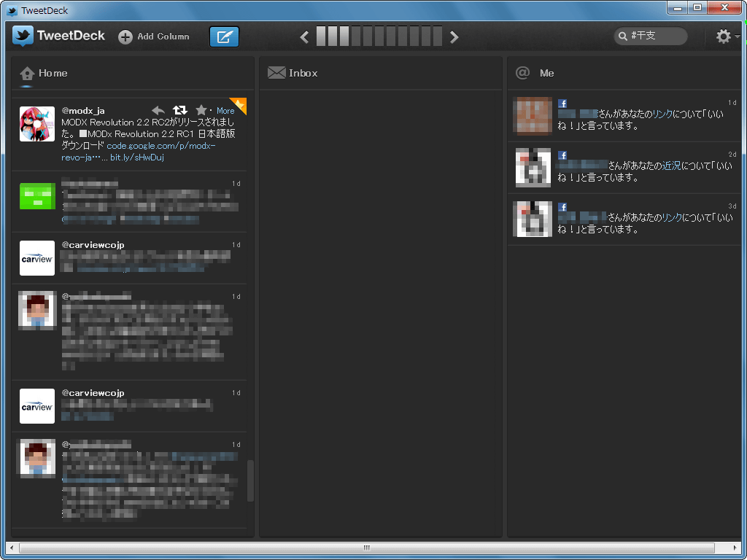
Task: Click Facebook icon on 2d Me notification
Action: [x=562, y=155]
